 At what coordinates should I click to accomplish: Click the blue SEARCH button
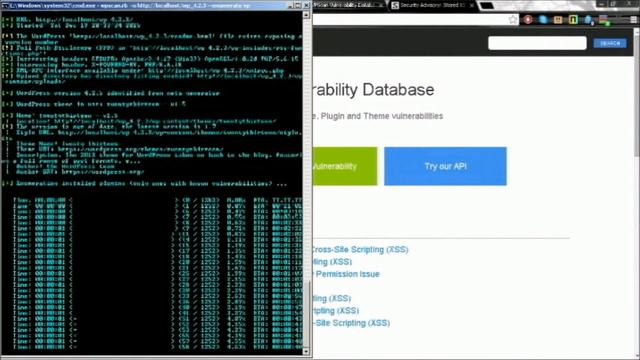pos(610,43)
